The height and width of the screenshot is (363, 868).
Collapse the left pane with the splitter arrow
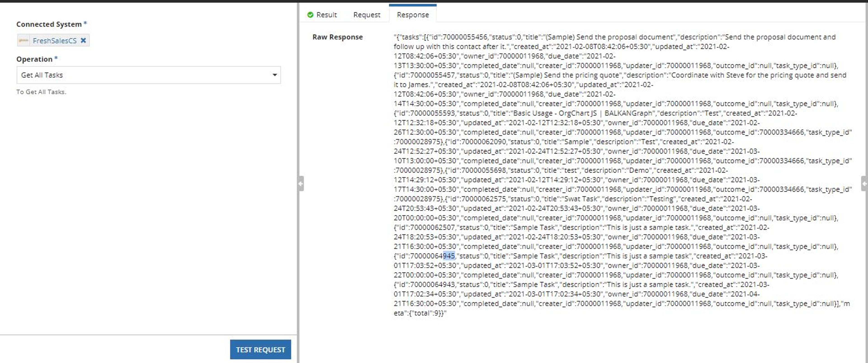[301, 183]
